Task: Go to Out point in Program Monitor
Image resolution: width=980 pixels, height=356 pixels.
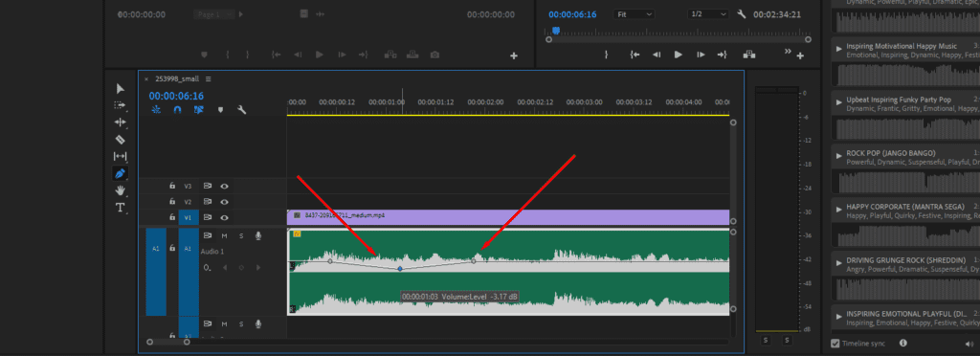Action: coord(722,55)
